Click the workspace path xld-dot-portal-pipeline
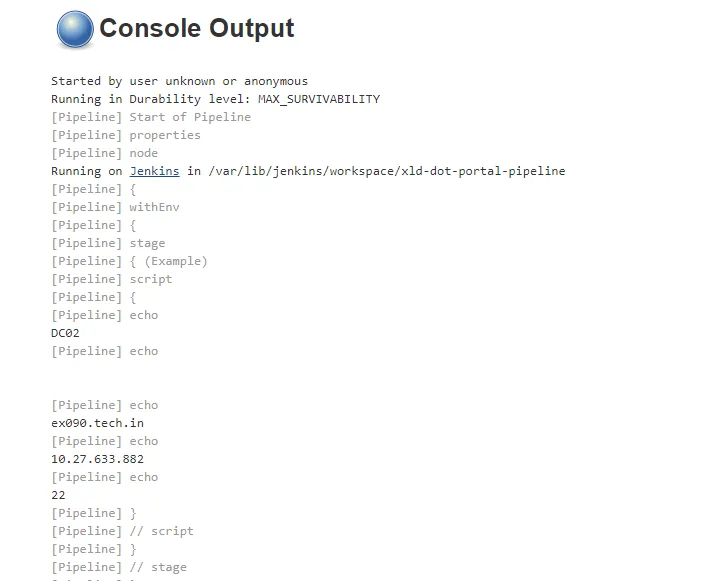Screen dimensions: 707x581 (x=386, y=171)
